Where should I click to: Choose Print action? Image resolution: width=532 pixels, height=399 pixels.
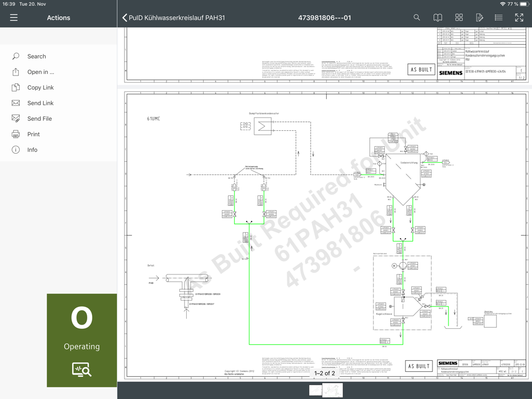pyautogui.click(x=59, y=135)
